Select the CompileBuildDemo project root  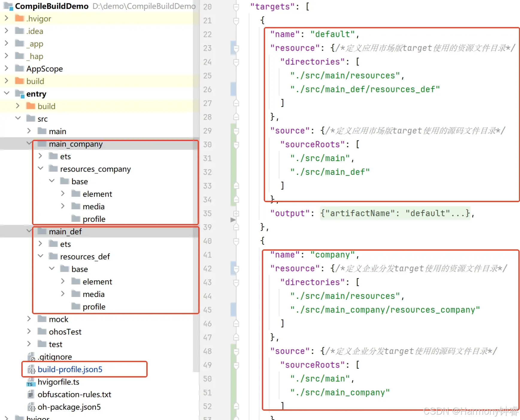point(51,6)
